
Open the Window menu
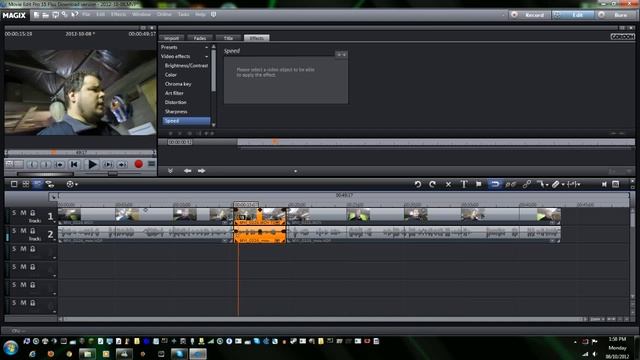[141, 14]
